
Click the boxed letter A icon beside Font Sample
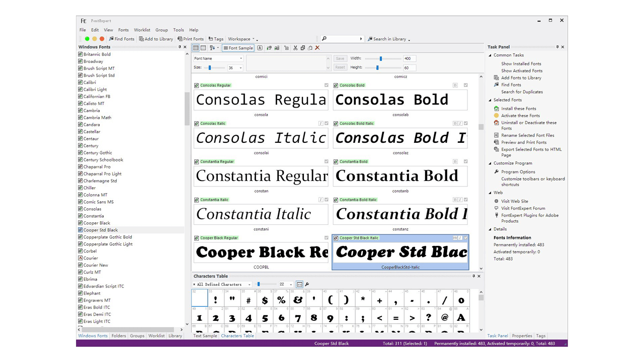[x=260, y=48]
